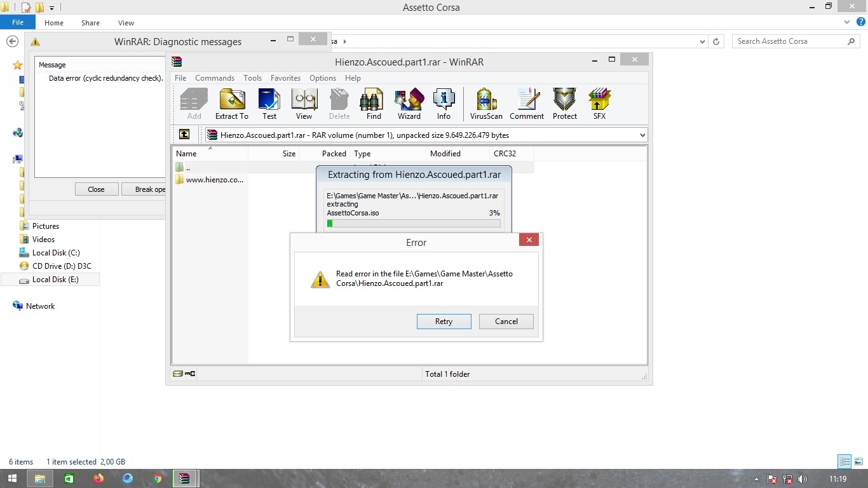Image resolution: width=868 pixels, height=488 pixels.
Task: Expand the Explorer address bar dropdown
Action: [x=702, y=41]
